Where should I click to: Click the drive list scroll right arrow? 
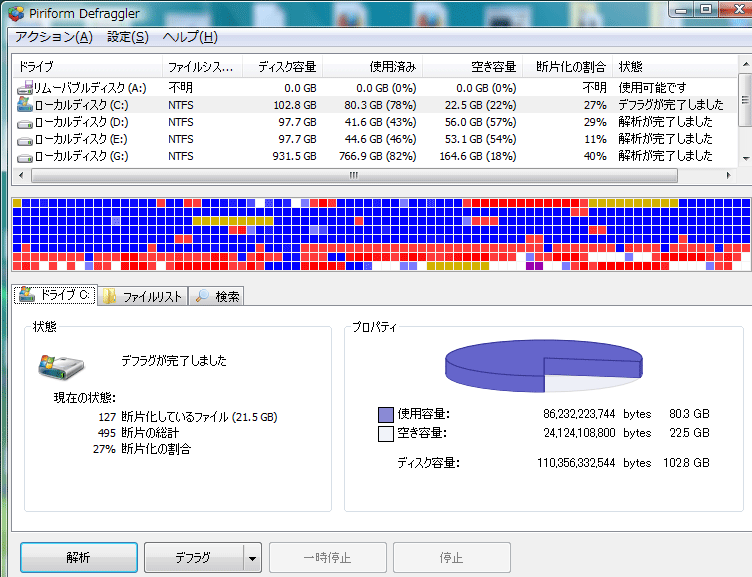click(729, 176)
